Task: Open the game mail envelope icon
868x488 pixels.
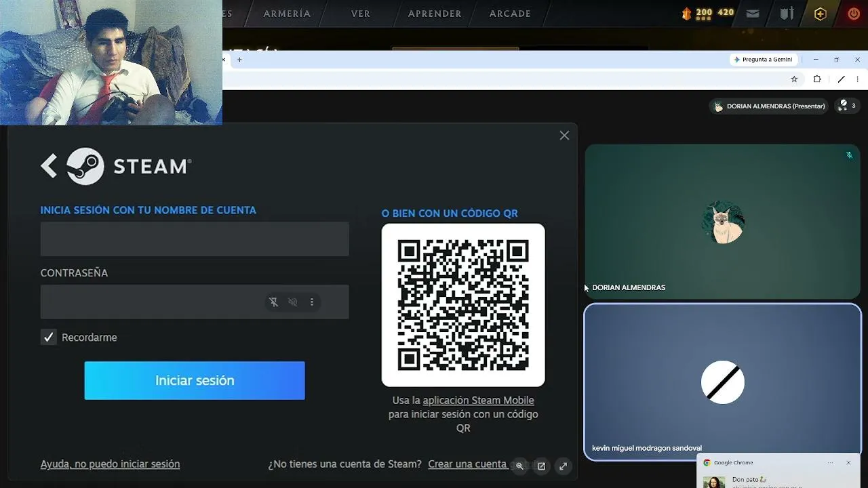Action: [753, 14]
